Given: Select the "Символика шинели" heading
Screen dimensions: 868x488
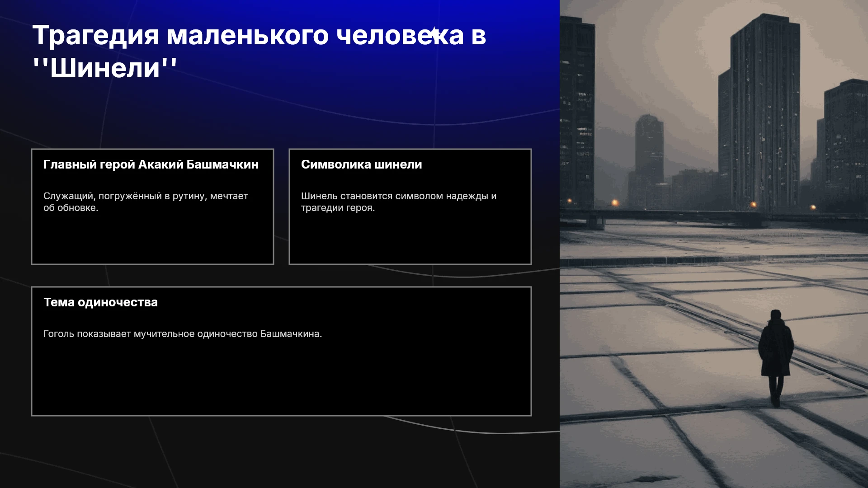Looking at the screenshot, I should pos(361,164).
